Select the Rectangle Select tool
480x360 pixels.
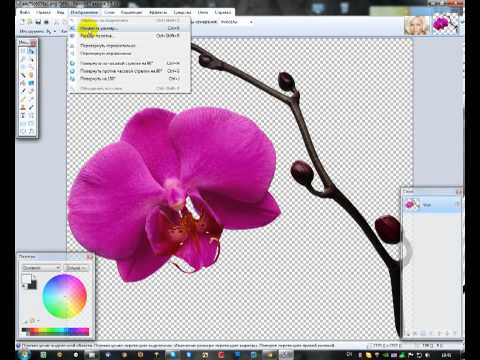pos(23,51)
